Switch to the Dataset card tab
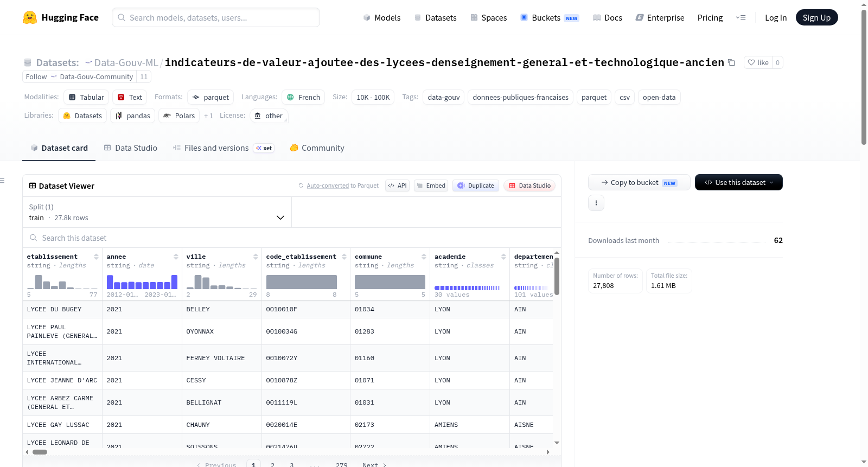Viewport: 868px width, 467px height. pyautogui.click(x=59, y=148)
